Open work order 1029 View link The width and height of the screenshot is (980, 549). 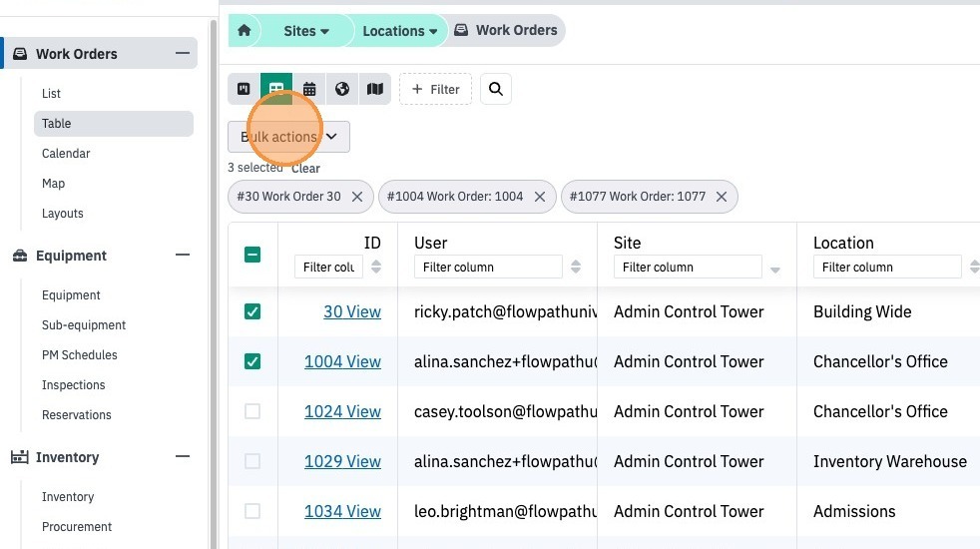click(x=342, y=461)
